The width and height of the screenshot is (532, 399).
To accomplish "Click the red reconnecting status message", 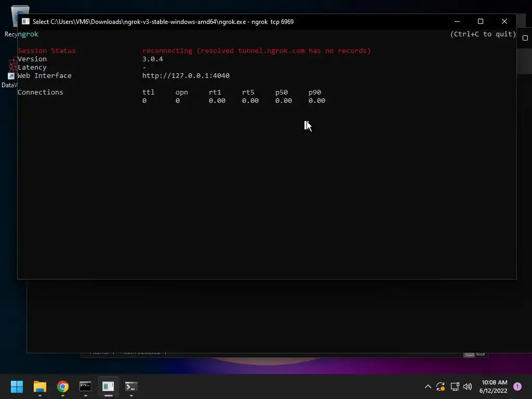I will click(257, 50).
